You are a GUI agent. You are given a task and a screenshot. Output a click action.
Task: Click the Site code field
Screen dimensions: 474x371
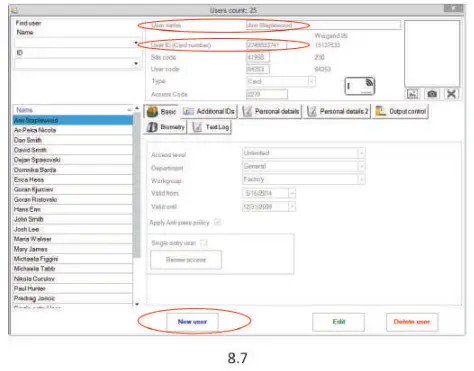(x=258, y=57)
